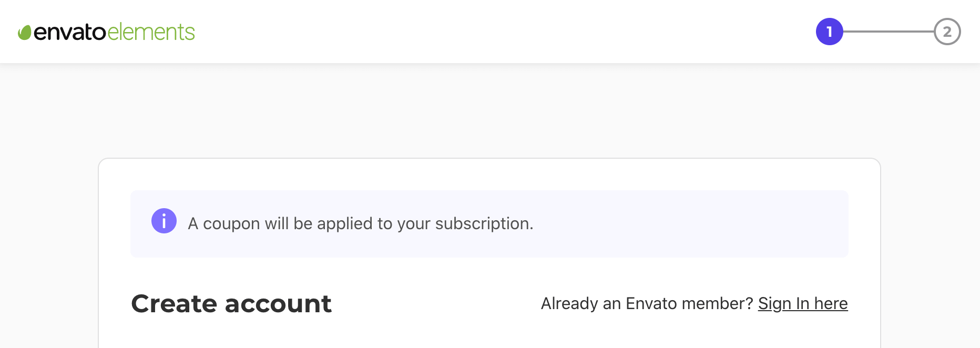The width and height of the screenshot is (980, 348).
Task: Select the step 1 purple circle indicator
Action: pyautogui.click(x=830, y=32)
